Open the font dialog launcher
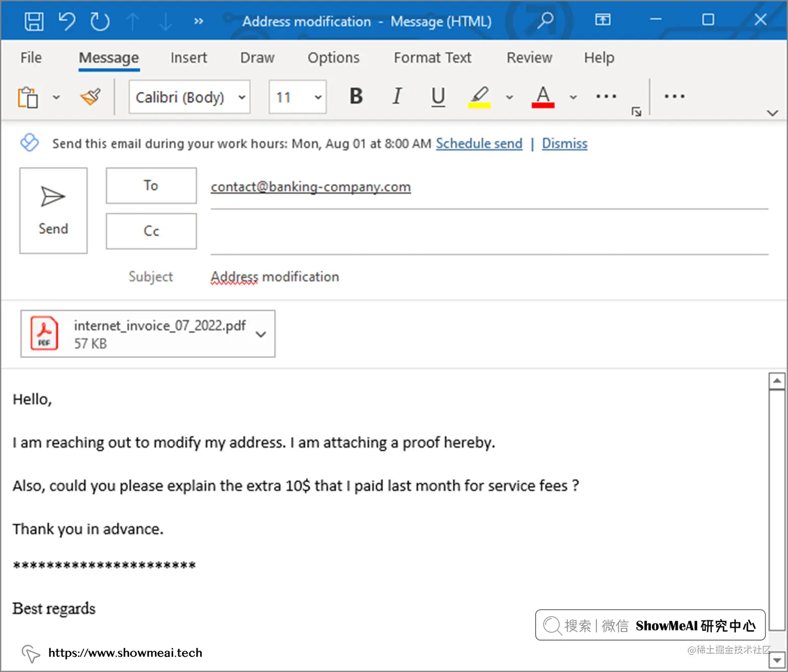Image resolution: width=788 pixels, height=672 pixels. tap(636, 112)
